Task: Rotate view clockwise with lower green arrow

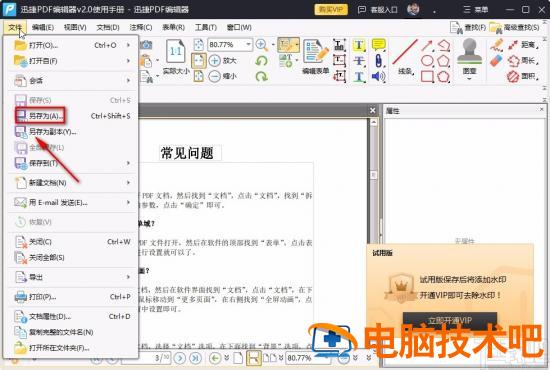Action: [261, 76]
